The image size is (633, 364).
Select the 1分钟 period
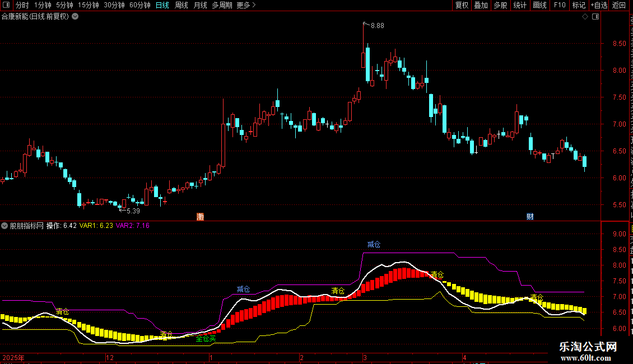point(43,5)
